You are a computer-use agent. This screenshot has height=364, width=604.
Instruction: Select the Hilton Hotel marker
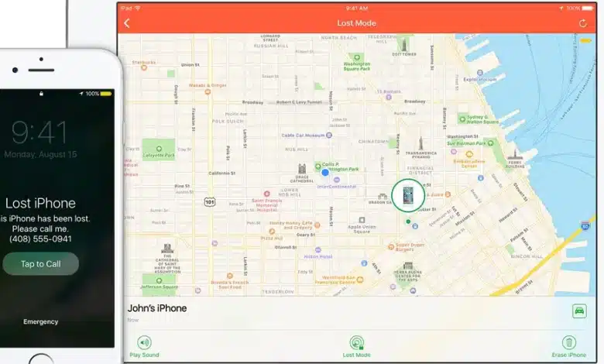[317, 250]
